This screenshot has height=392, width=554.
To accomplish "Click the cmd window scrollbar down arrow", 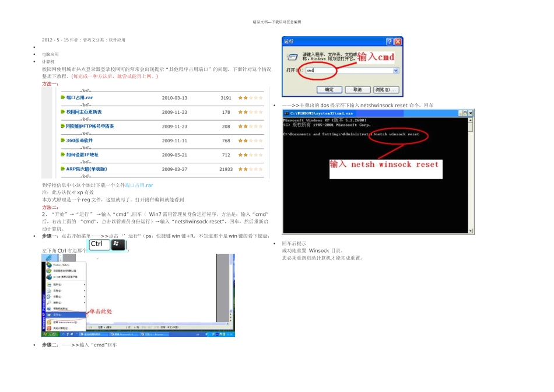I will pyautogui.click(x=470, y=231).
